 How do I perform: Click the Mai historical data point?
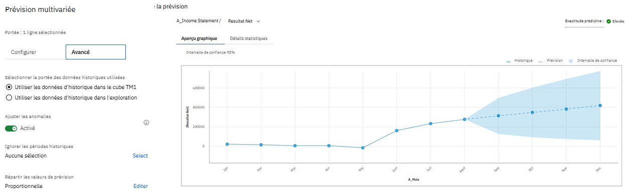point(363,148)
